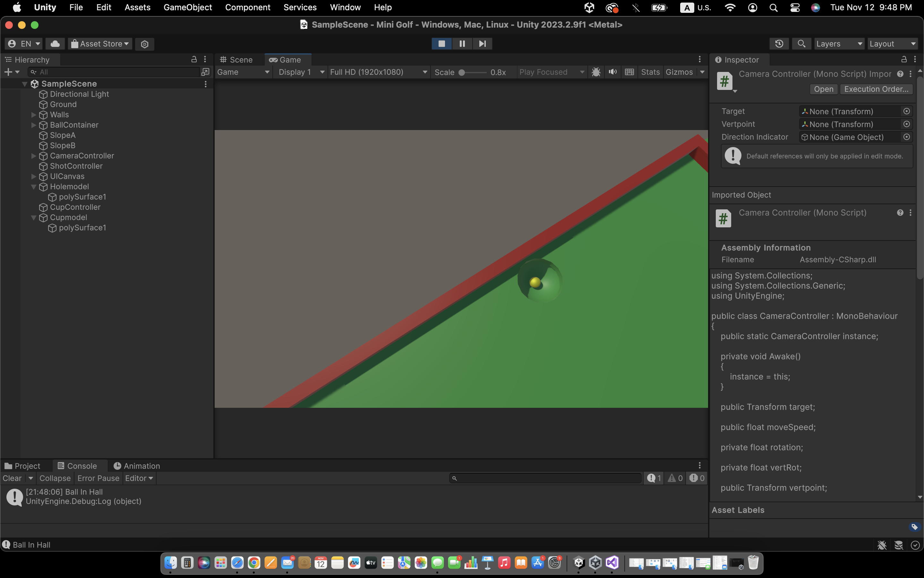Mute audio in the Game view

click(x=612, y=72)
